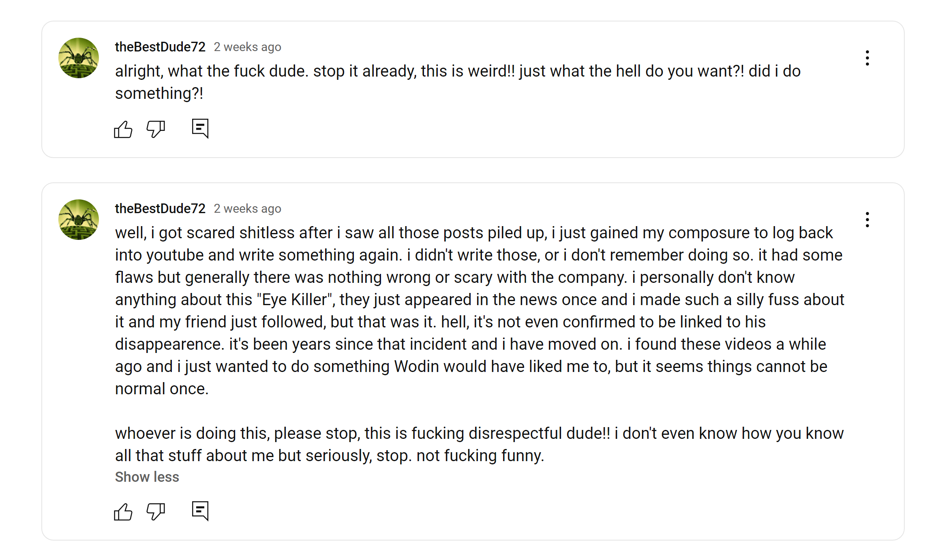Viewport: 940px width, 560px height.
Task: Open theBestDude72 profile from the bottom comment
Action: pos(160,209)
